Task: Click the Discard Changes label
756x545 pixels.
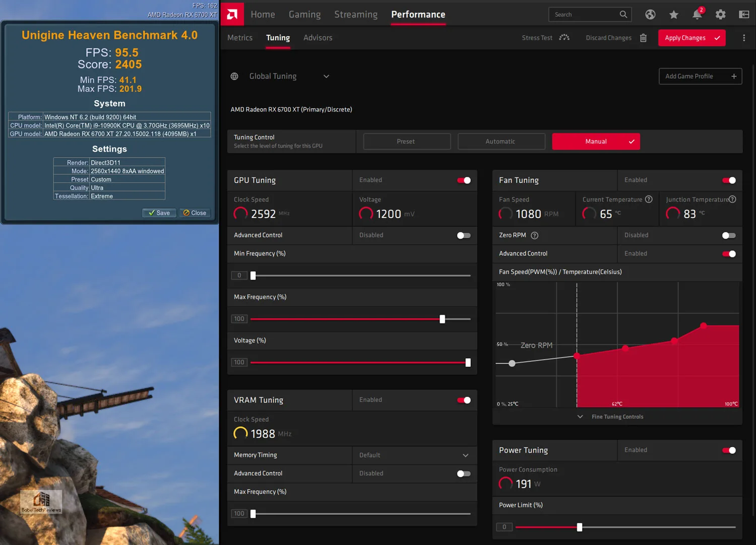Action: [x=608, y=38]
